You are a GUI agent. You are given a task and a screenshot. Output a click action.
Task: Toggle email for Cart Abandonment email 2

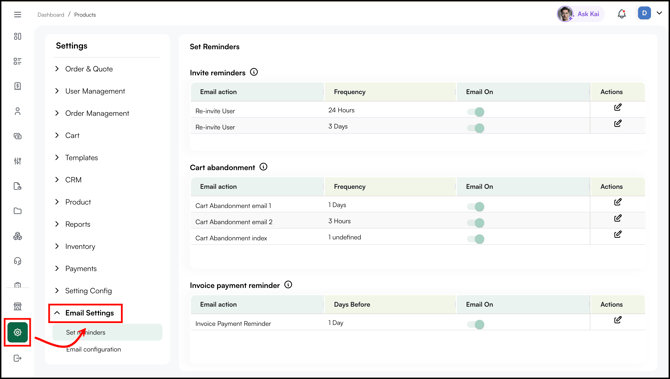pos(476,223)
